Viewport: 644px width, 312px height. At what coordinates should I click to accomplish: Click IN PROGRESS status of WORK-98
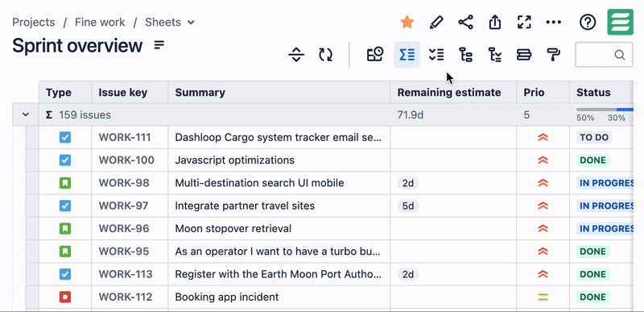coord(605,183)
